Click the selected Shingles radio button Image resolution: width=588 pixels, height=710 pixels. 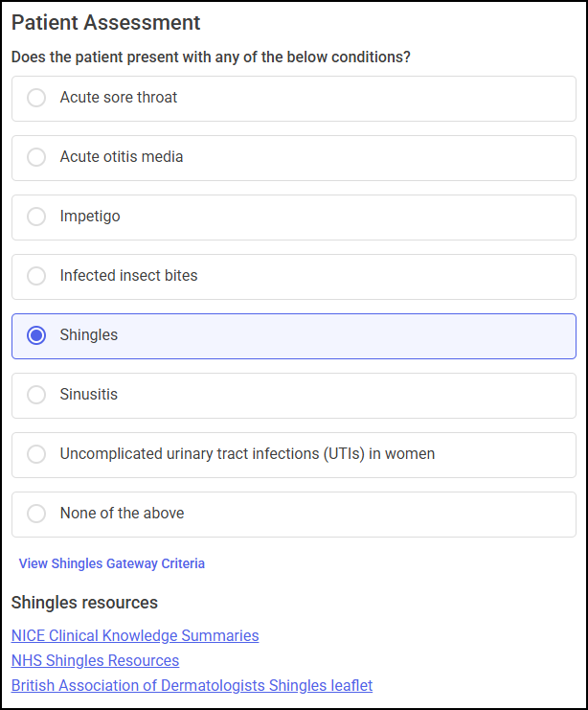click(x=36, y=335)
